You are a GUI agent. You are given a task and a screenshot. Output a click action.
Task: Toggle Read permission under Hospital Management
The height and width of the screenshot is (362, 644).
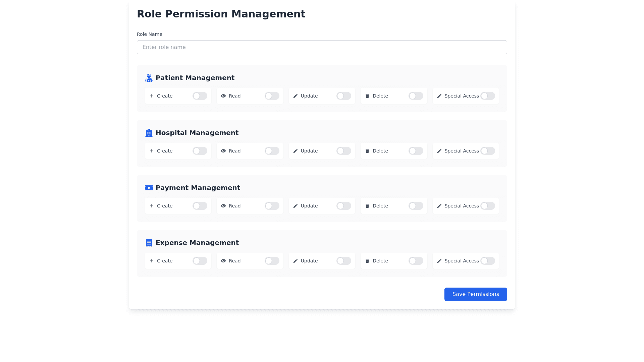pyautogui.click(x=272, y=151)
